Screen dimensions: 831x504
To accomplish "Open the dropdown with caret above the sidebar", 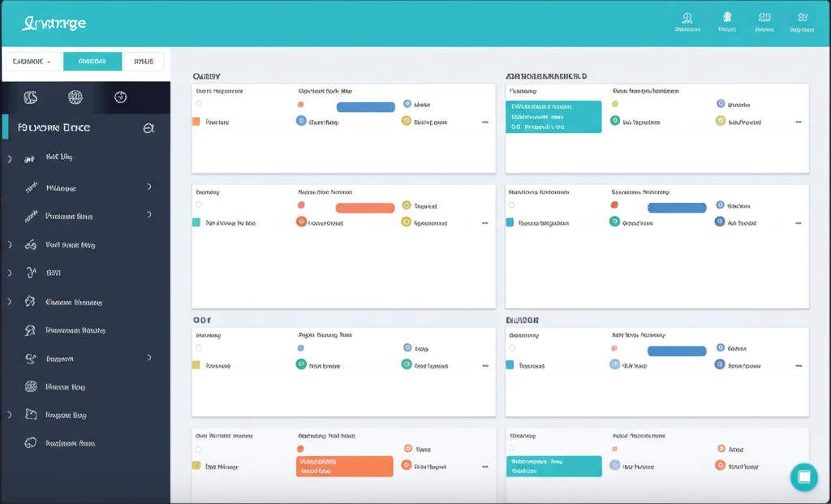I will pyautogui.click(x=32, y=62).
